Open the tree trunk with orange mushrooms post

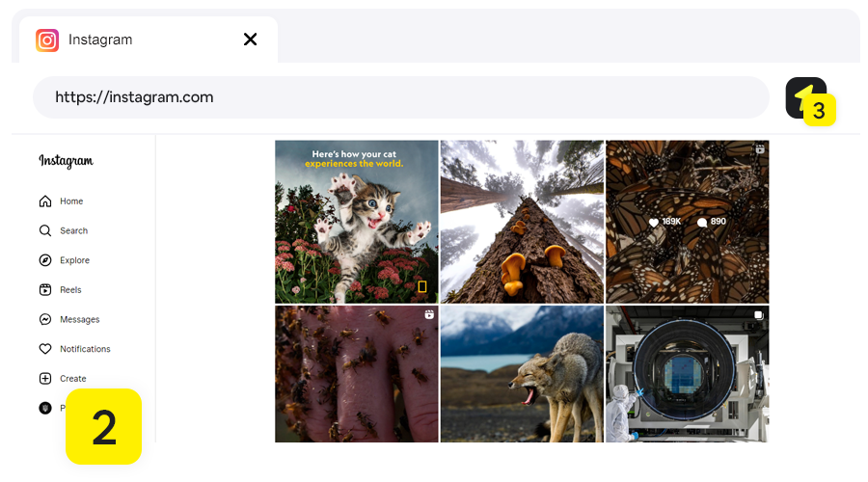(x=522, y=222)
